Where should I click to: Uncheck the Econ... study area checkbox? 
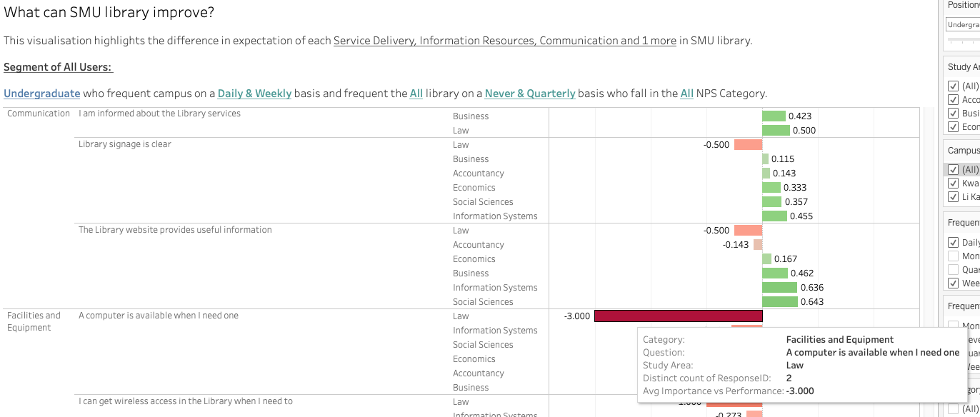coord(953,127)
